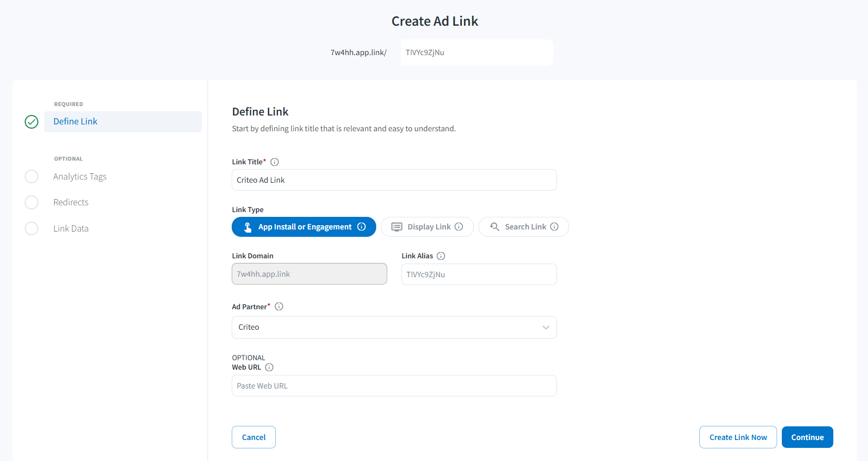
Task: Click the Cancel button
Action: (254, 437)
